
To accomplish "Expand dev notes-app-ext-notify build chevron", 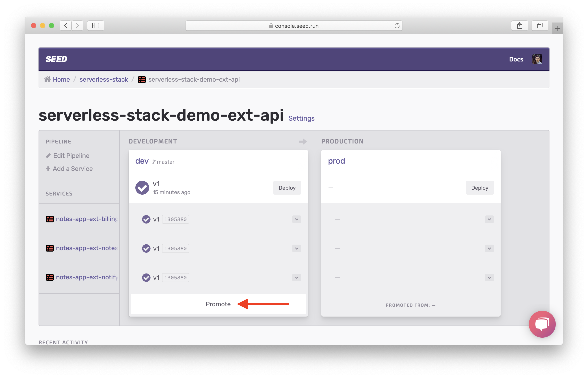I will tap(296, 278).
